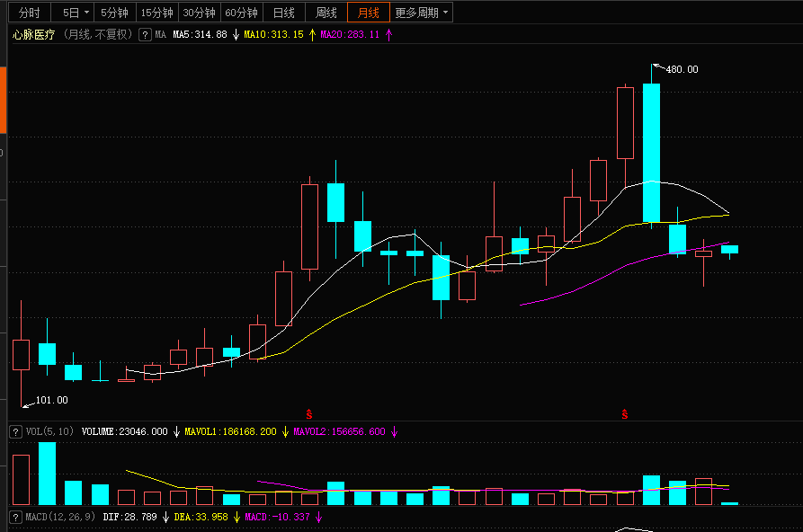
Task: Choose the 60分钟 period tab
Action: 241,13
